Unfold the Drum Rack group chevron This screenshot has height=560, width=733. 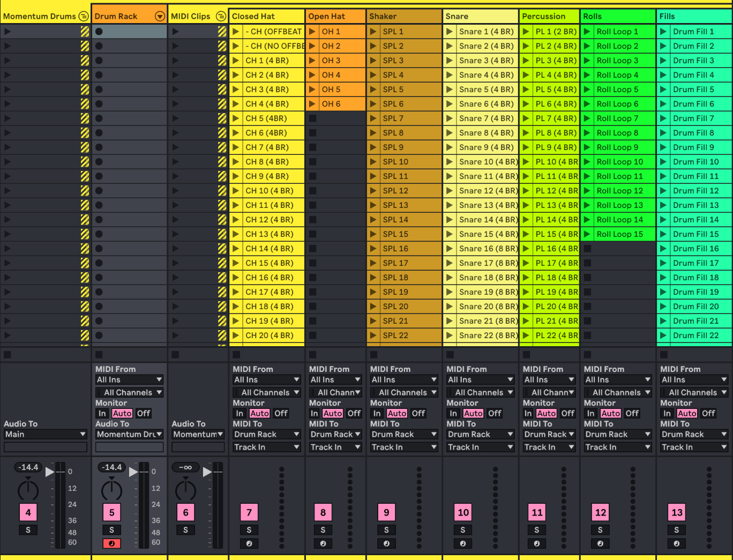coord(160,16)
